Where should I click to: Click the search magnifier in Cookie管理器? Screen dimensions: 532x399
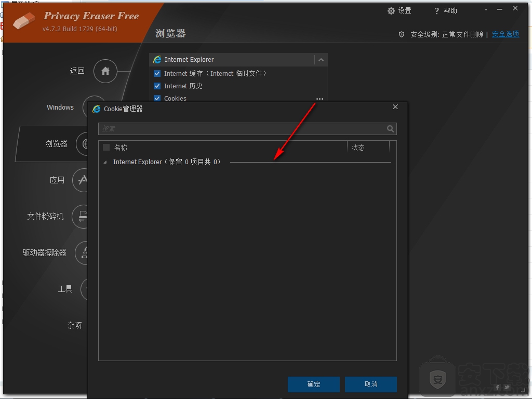point(391,129)
